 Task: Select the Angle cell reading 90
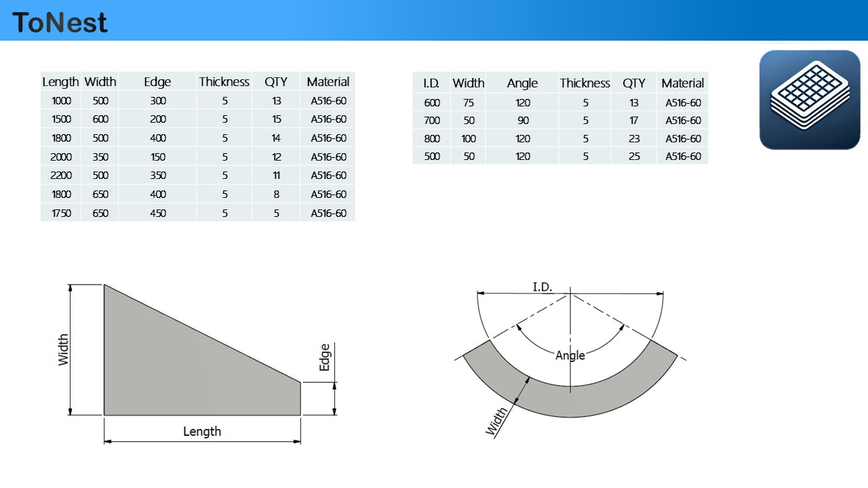tap(522, 121)
